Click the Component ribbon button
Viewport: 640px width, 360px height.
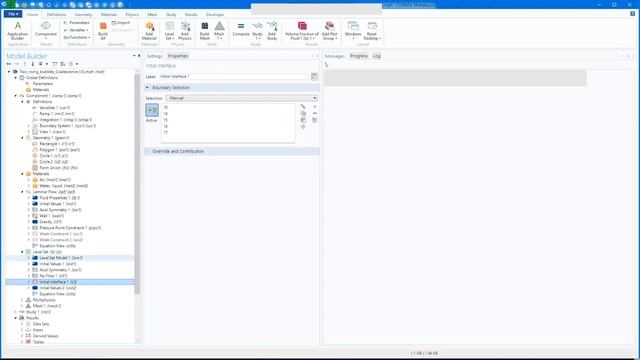point(46,30)
